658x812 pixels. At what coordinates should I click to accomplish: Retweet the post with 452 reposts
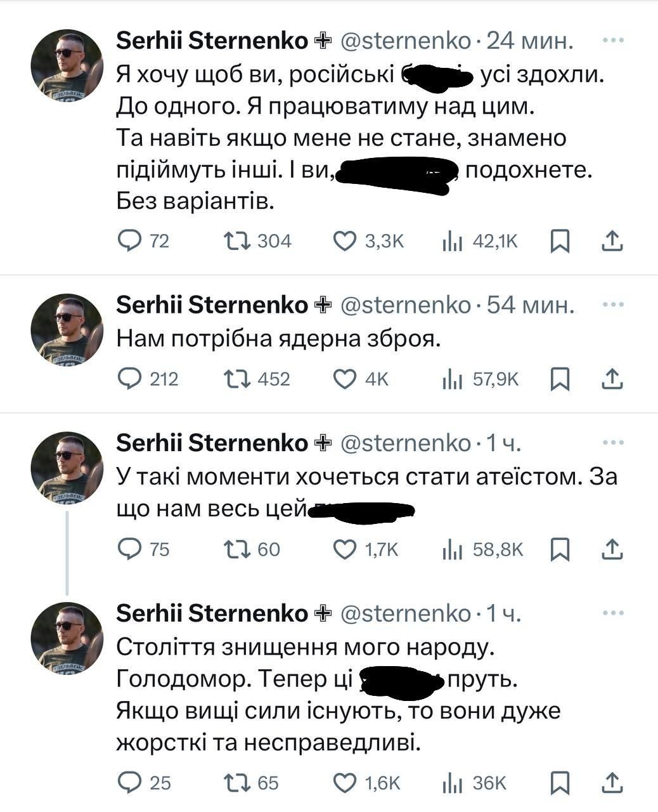point(238,379)
